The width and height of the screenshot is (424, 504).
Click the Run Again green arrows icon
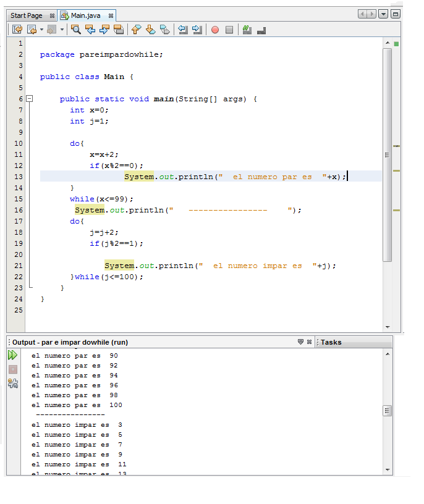click(x=12, y=355)
